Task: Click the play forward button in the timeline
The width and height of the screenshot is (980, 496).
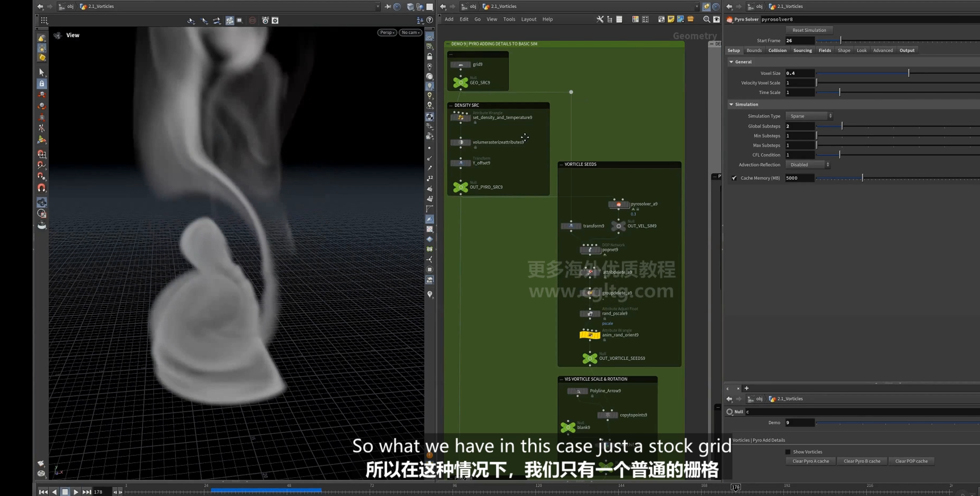Action: coord(76,492)
